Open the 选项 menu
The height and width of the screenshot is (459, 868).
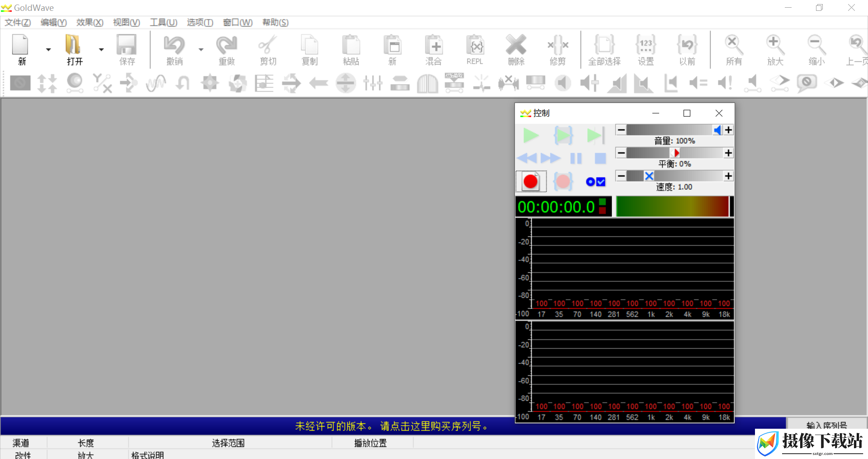(x=200, y=23)
